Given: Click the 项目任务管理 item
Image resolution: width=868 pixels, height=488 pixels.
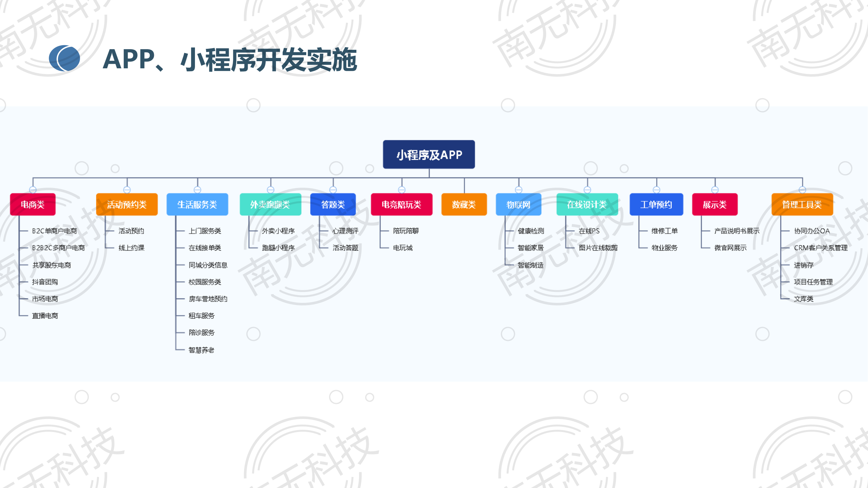Looking at the screenshot, I should 813,282.
